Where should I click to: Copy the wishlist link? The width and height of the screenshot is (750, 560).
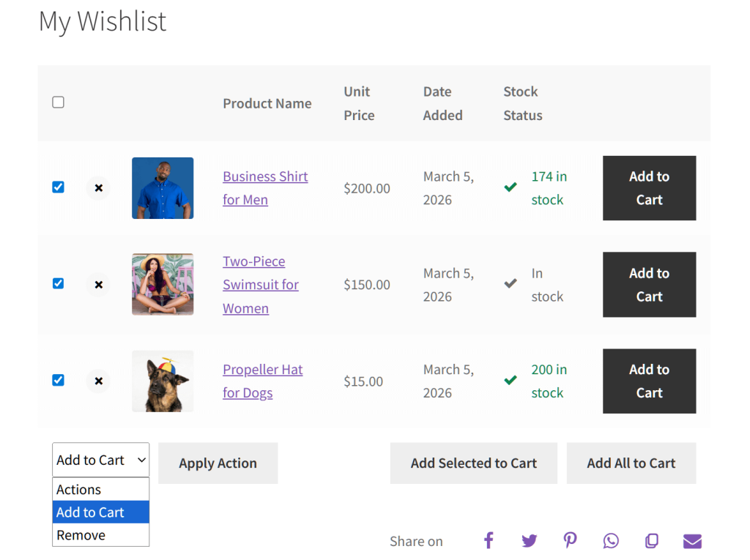pyautogui.click(x=652, y=540)
